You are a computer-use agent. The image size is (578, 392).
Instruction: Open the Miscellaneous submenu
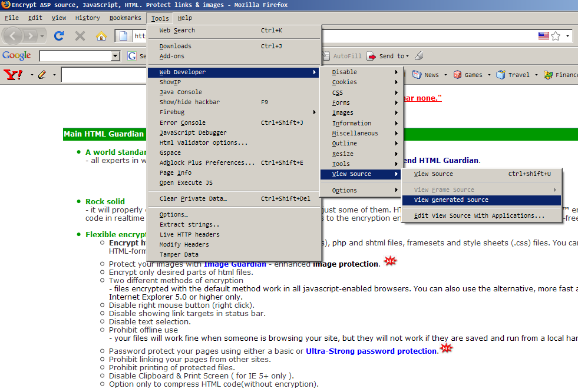click(x=361, y=133)
